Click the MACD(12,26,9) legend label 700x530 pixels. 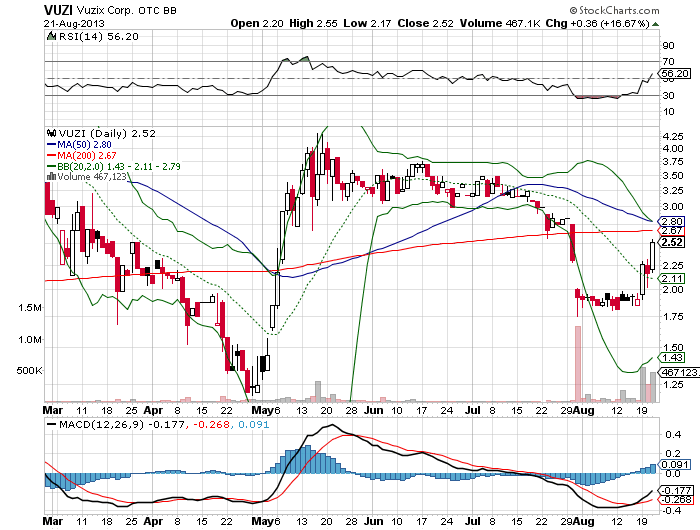coord(101,425)
